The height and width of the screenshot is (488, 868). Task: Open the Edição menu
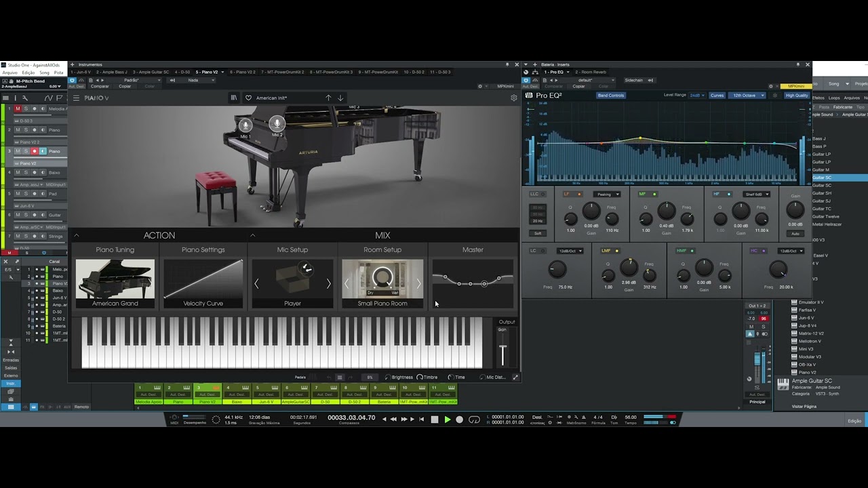coord(28,73)
